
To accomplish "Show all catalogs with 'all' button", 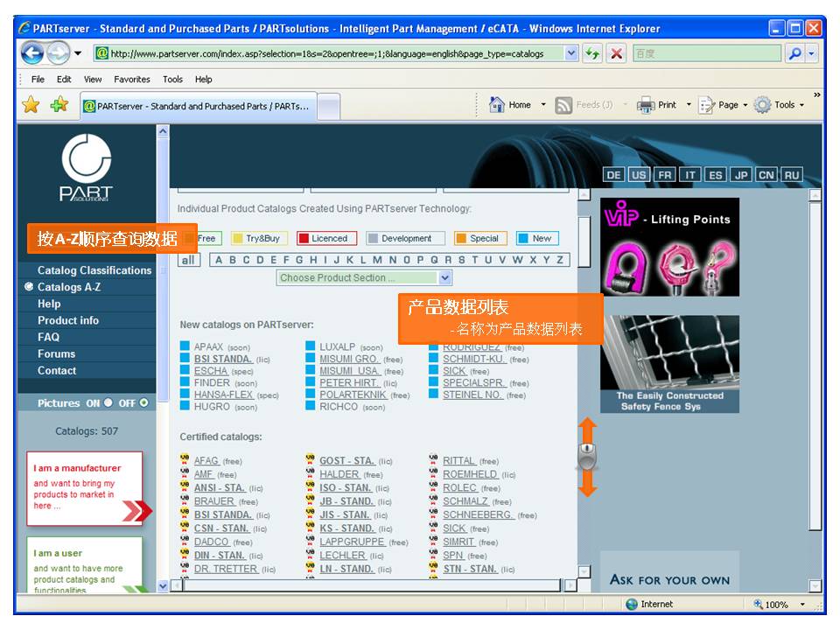I will (x=188, y=261).
